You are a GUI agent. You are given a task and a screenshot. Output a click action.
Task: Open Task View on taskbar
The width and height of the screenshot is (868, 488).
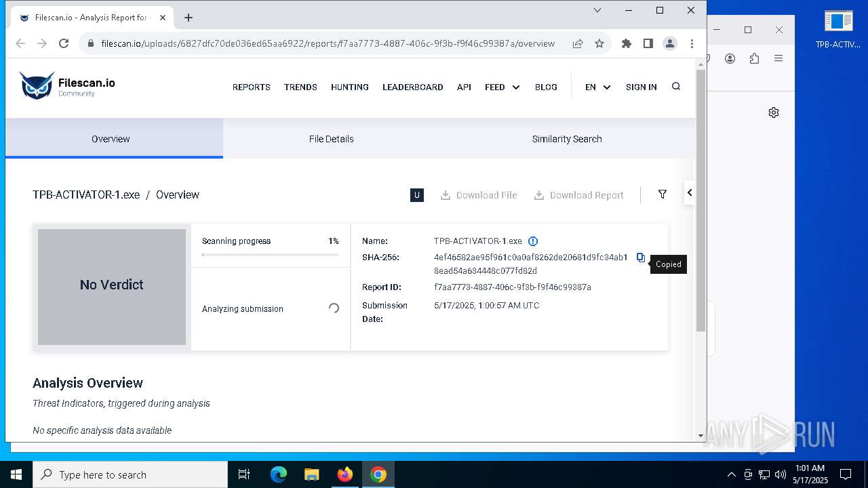pyautogui.click(x=244, y=474)
